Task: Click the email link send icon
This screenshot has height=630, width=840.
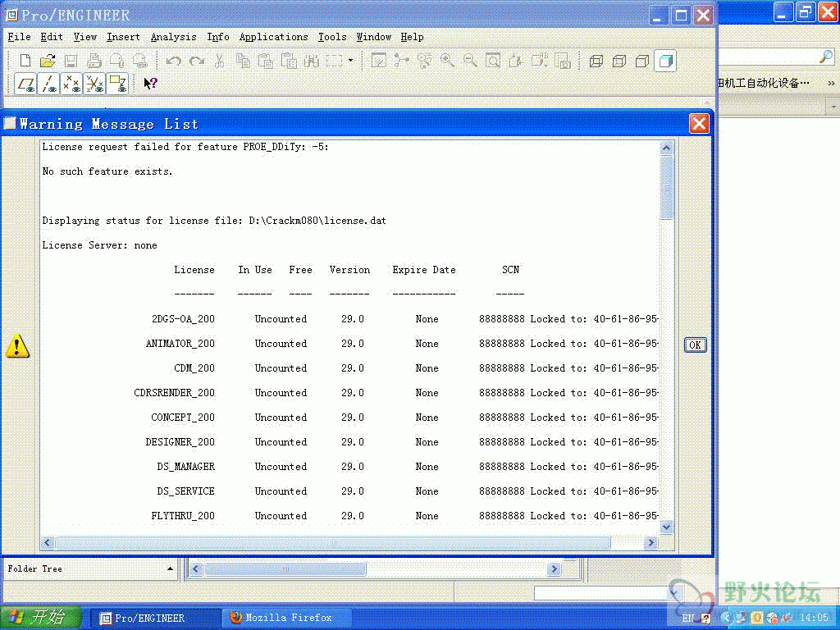Action: pyautogui.click(x=139, y=61)
